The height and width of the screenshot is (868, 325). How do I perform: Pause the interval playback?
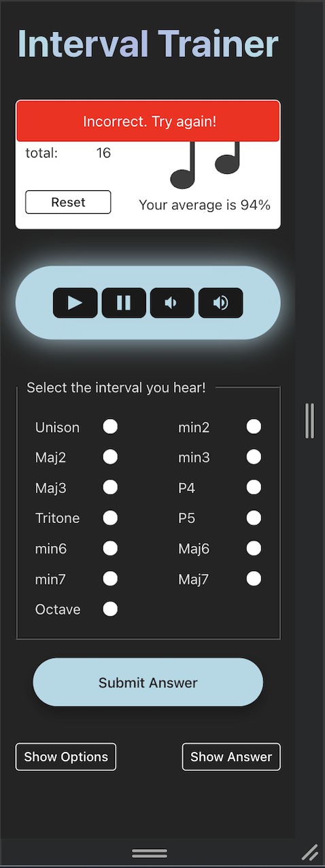tap(124, 303)
